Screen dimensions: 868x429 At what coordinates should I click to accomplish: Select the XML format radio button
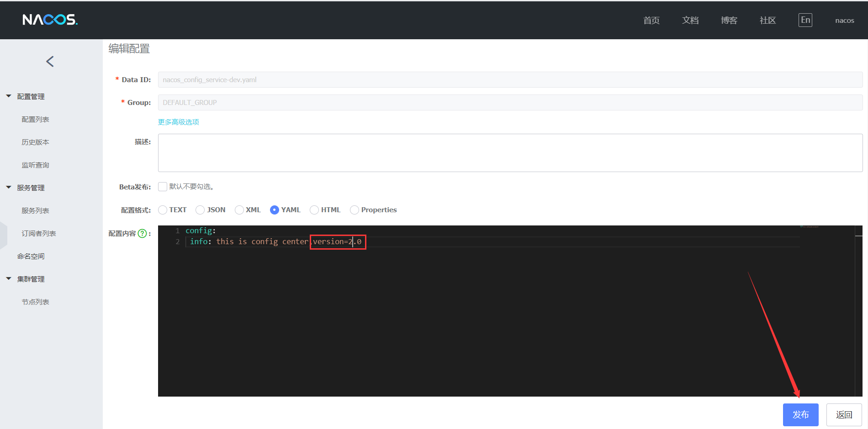(239, 209)
